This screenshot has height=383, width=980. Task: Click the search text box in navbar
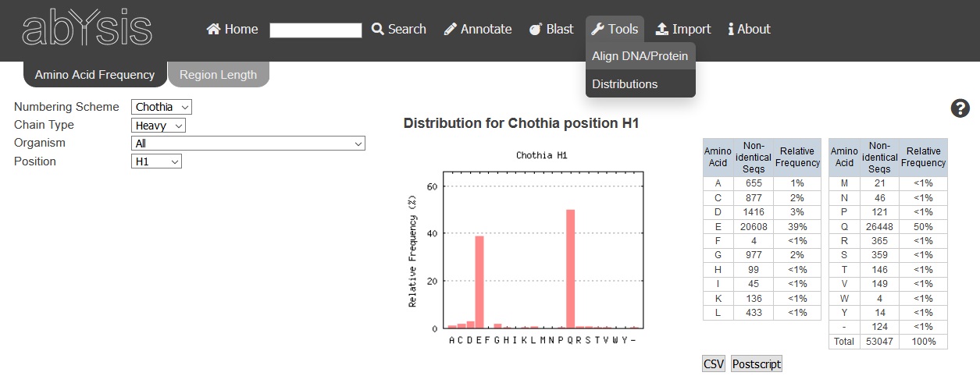point(315,30)
